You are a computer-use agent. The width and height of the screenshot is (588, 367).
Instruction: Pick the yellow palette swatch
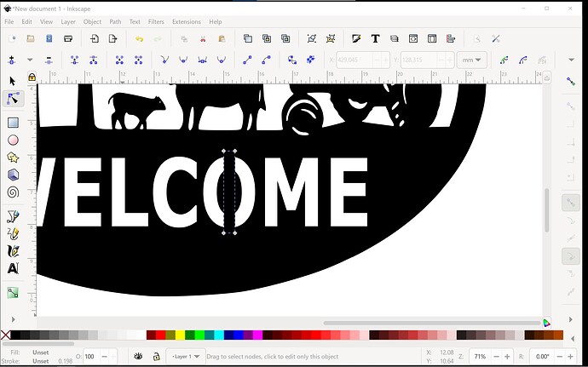180,335
